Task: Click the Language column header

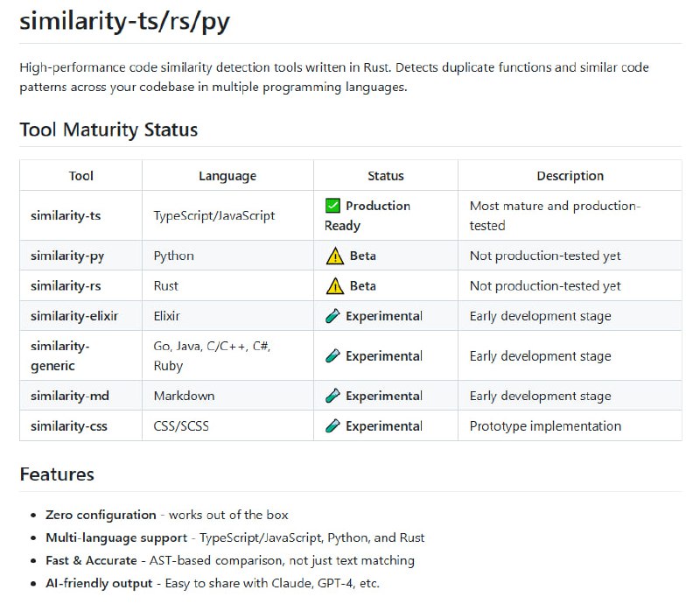Action: tap(227, 175)
